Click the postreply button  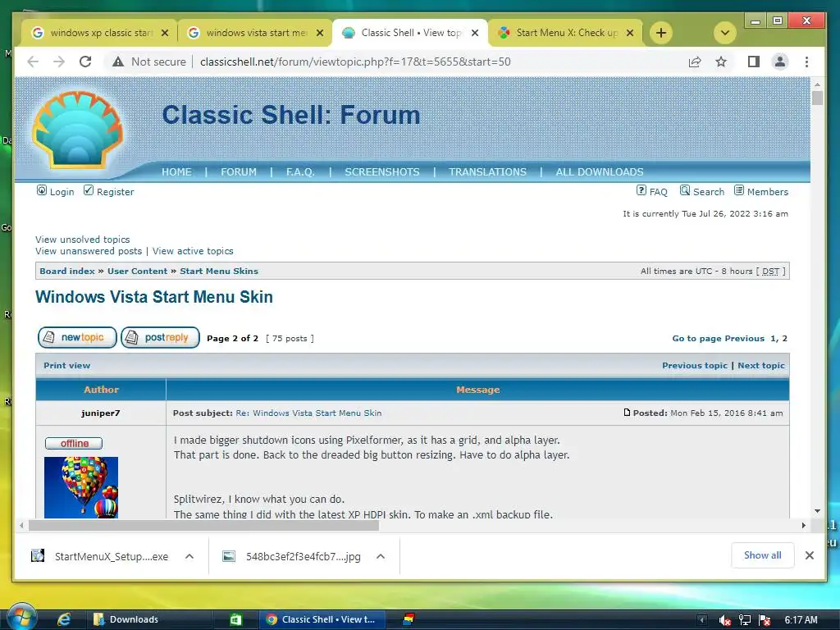click(160, 337)
